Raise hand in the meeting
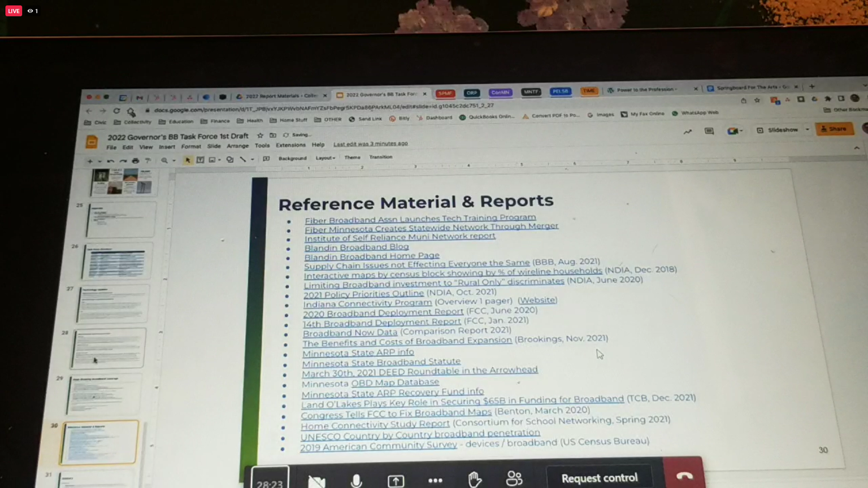The width and height of the screenshot is (868, 488). [x=475, y=479]
